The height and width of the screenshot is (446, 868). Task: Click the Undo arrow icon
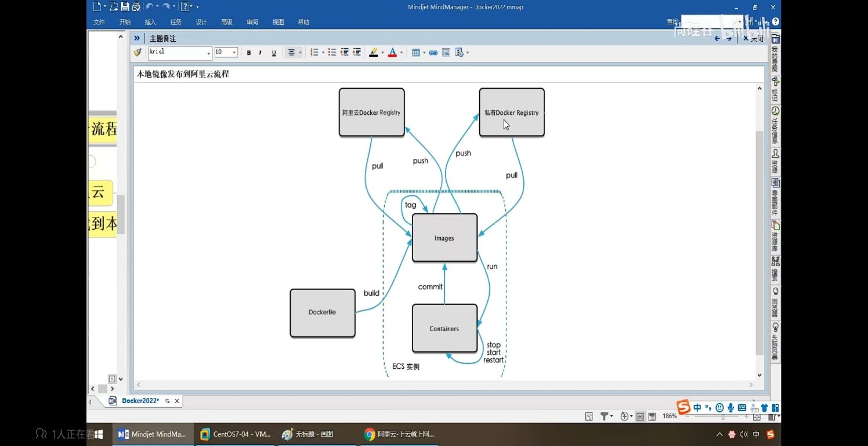149,6
